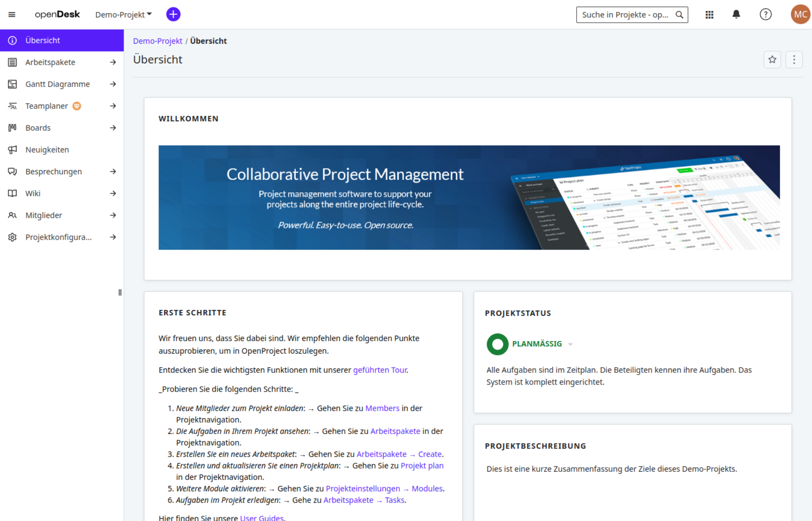This screenshot has width=812, height=521.
Task: Open the PLANMÄSSIG status dropdown
Action: [x=542, y=344]
